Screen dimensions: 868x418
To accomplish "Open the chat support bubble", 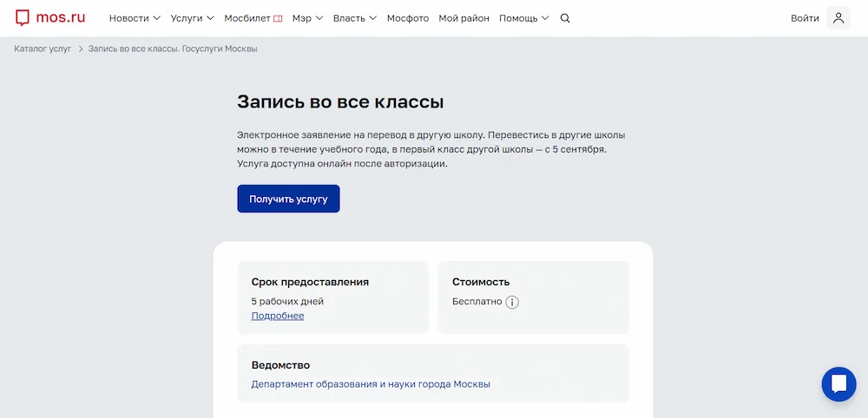I will click(x=838, y=383).
